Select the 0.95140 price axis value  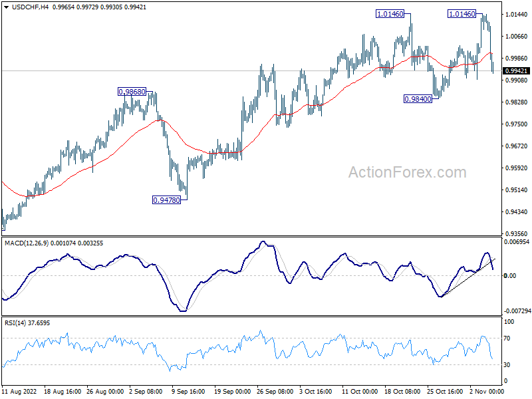[x=517, y=190]
